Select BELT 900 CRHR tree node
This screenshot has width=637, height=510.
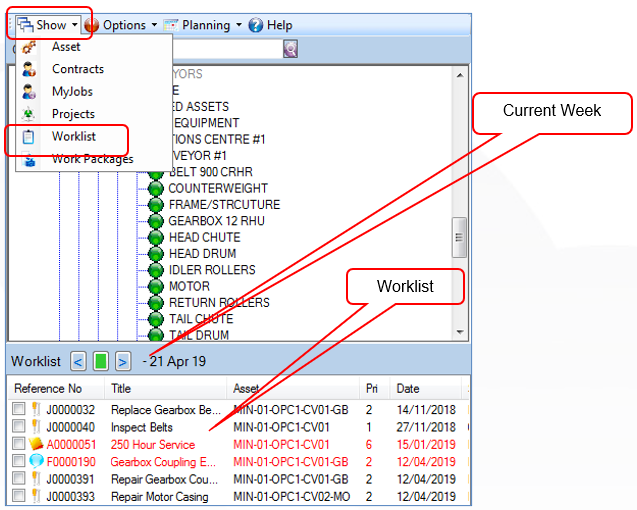coord(210,172)
